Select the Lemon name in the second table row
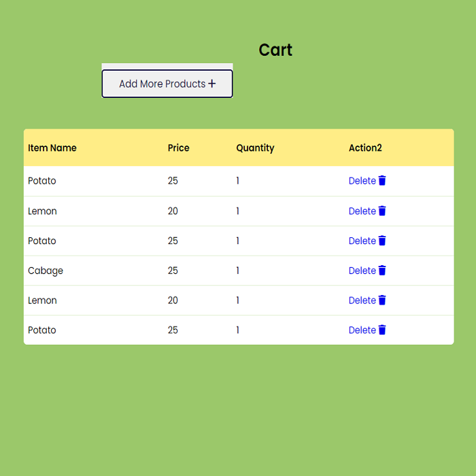This screenshot has width=476, height=476. (x=42, y=211)
